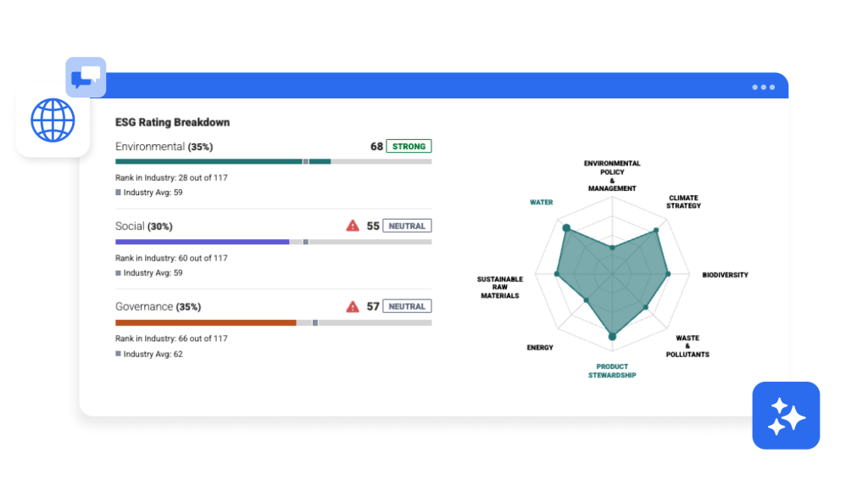Click the Environmental (35%) category heading
868x487 pixels.
coord(164,147)
